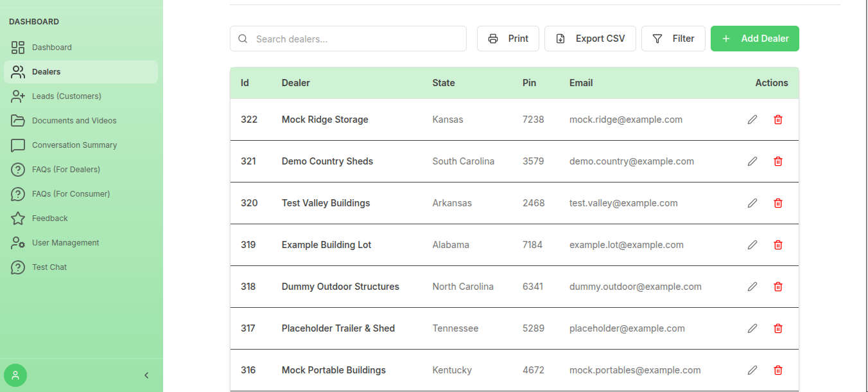Screen dimensions: 868x392
Task: Click the Leads person-plus icon
Action: coord(18,96)
